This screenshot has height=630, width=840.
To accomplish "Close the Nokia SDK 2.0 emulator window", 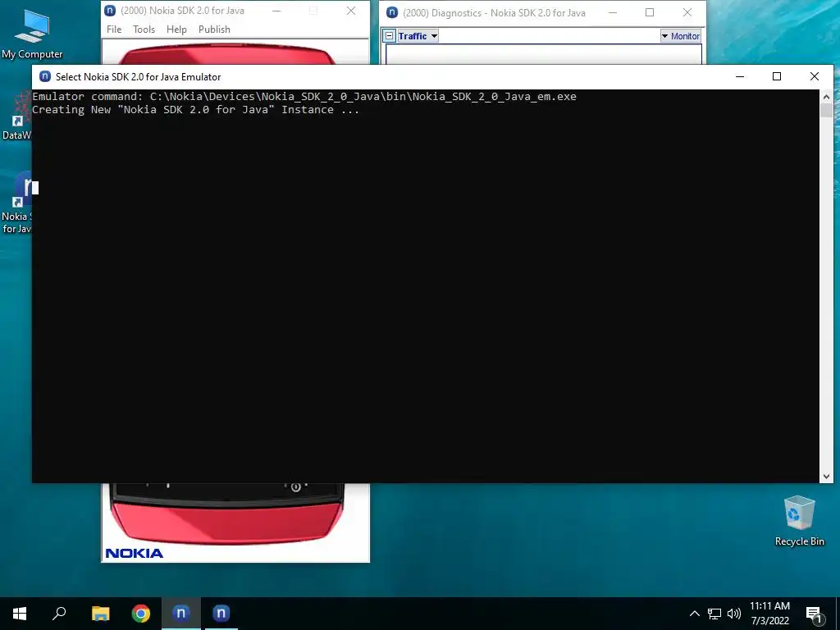I will pyautogui.click(x=351, y=11).
